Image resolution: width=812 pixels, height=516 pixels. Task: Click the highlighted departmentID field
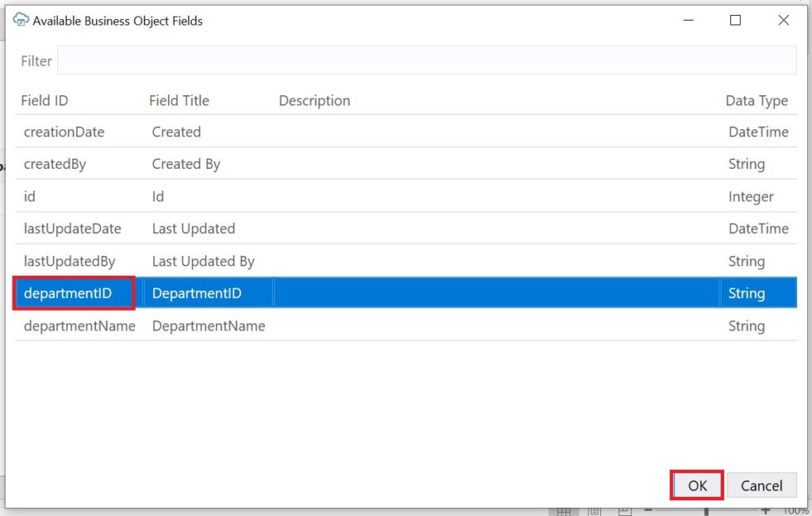(68, 293)
